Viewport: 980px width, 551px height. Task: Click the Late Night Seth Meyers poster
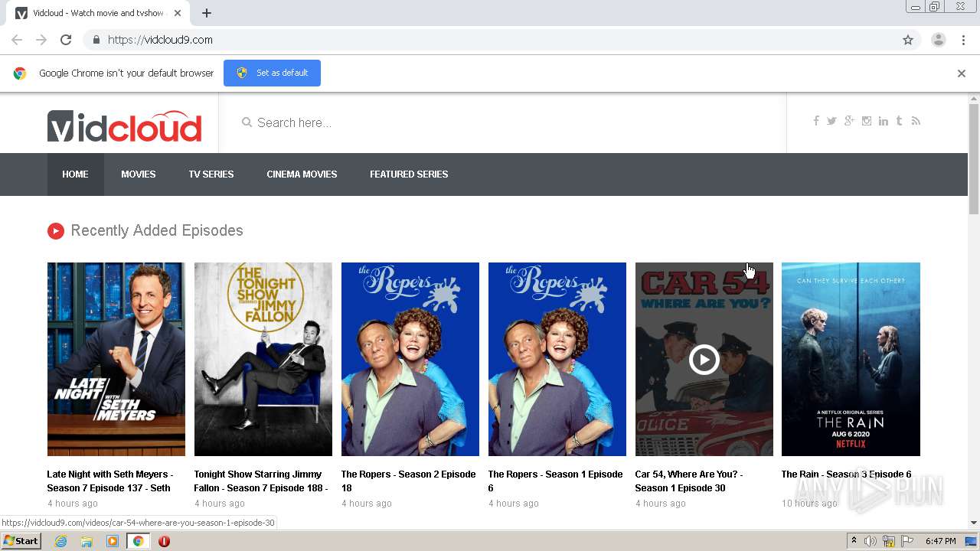pyautogui.click(x=116, y=359)
